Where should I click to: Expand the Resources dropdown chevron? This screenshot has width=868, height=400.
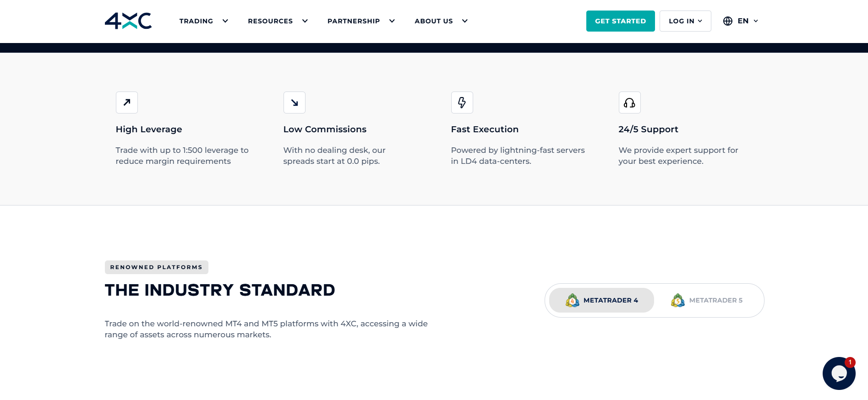tap(305, 21)
